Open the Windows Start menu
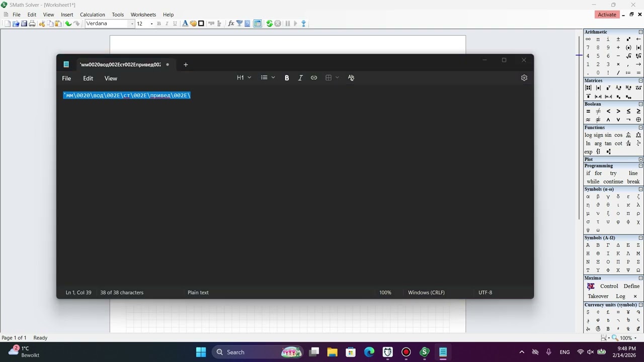The height and width of the screenshot is (362, 644). [201, 352]
